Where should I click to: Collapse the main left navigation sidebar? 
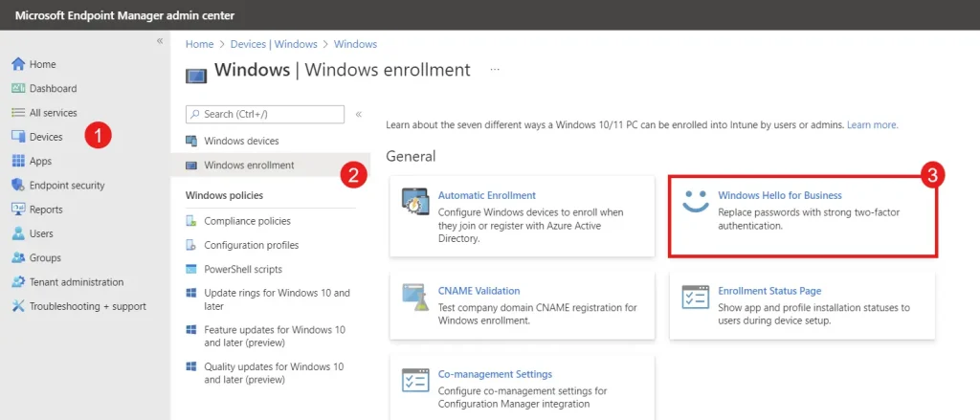tap(160, 40)
